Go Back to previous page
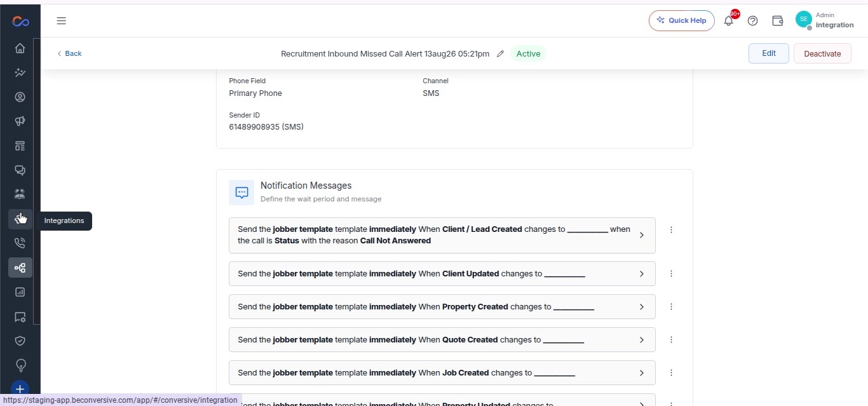Viewport: 868px width, 406px height. 69,53
